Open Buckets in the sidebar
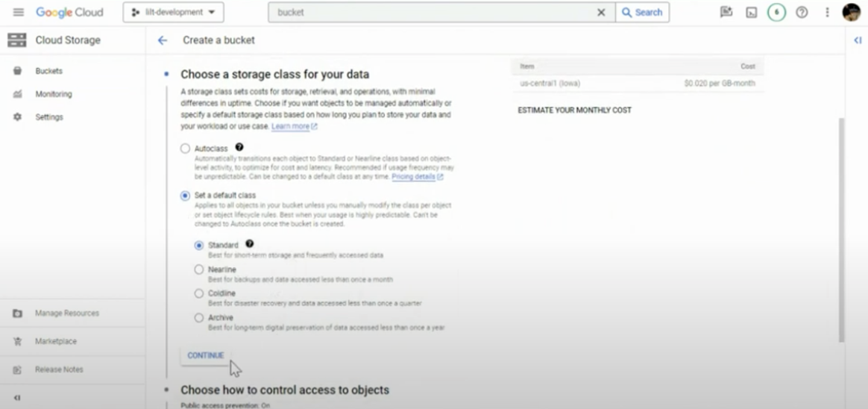868x409 pixels. click(48, 71)
